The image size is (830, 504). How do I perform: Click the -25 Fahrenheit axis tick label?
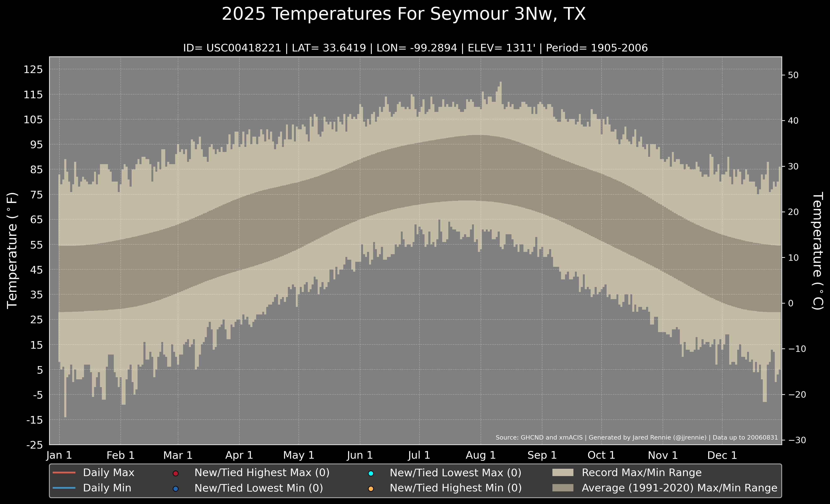(35, 445)
